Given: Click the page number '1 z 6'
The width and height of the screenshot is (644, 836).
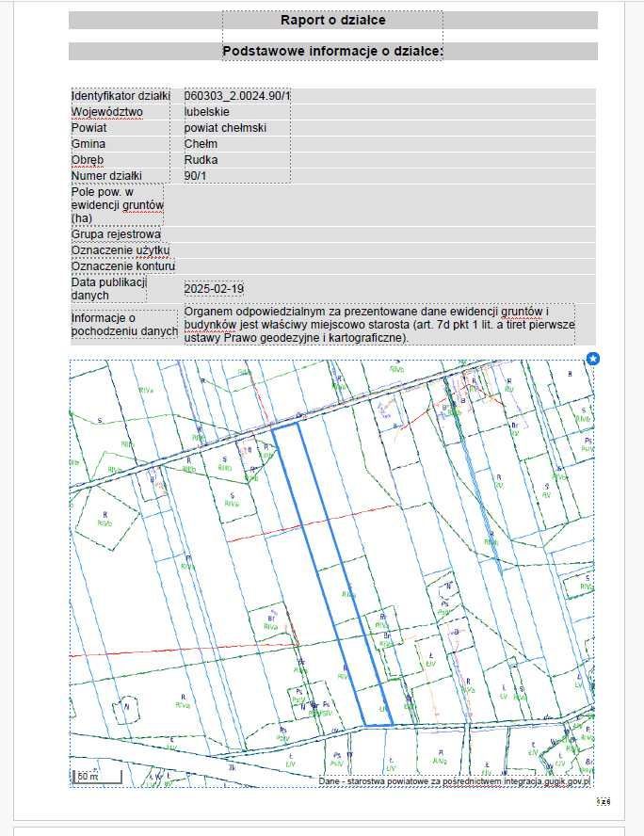Looking at the screenshot, I should [x=603, y=802].
